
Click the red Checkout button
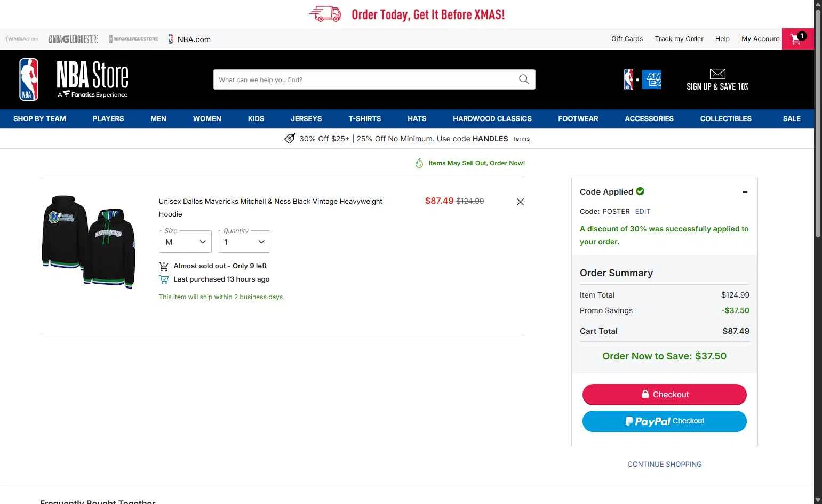(665, 395)
